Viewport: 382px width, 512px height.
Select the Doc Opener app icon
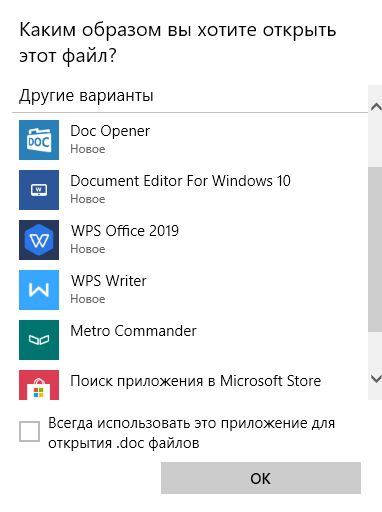tap(39, 140)
